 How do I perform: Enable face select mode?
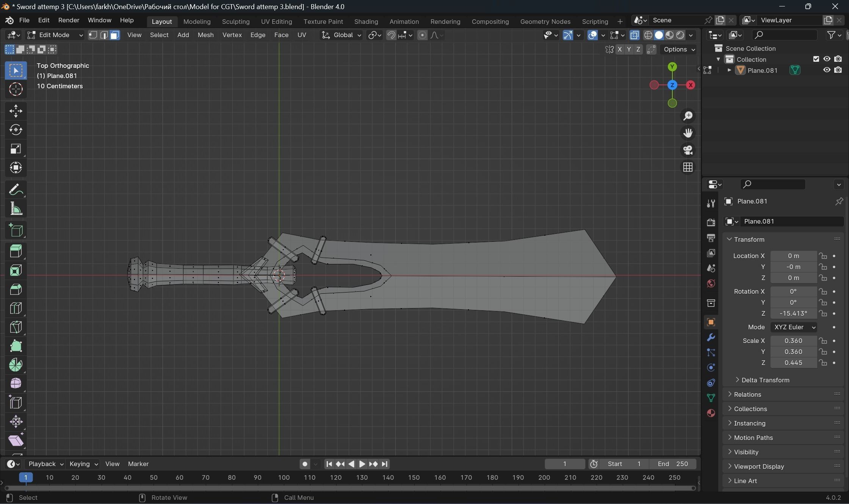click(x=115, y=35)
